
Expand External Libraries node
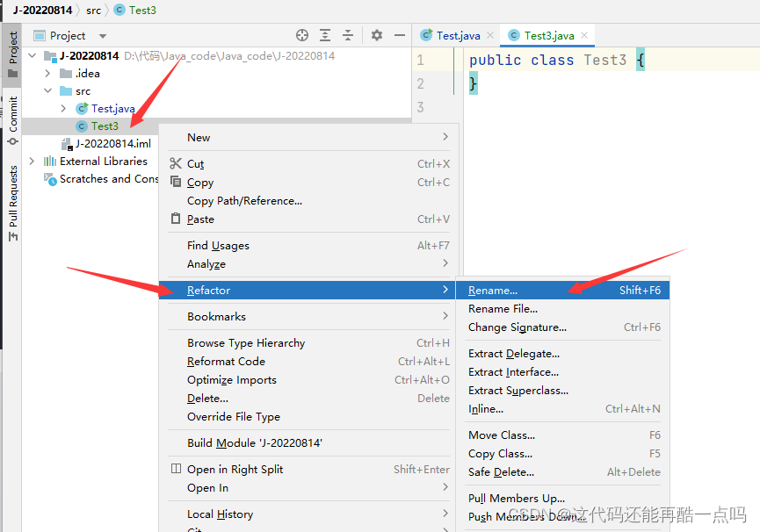(32, 161)
